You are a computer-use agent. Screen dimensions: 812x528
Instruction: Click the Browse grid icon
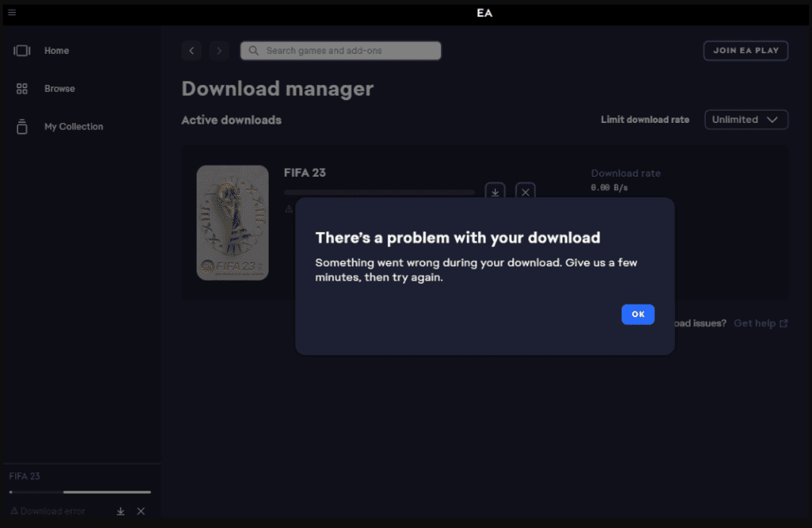[x=21, y=89]
